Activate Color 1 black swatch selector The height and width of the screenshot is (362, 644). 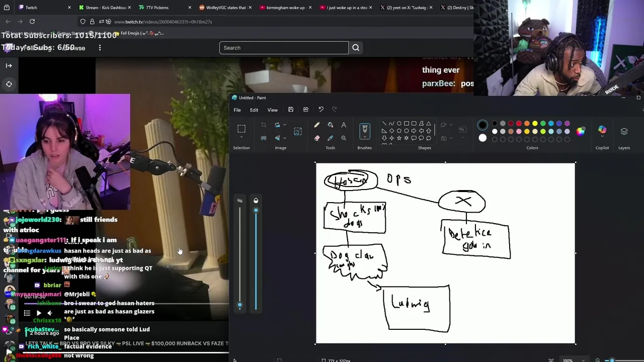482,125
